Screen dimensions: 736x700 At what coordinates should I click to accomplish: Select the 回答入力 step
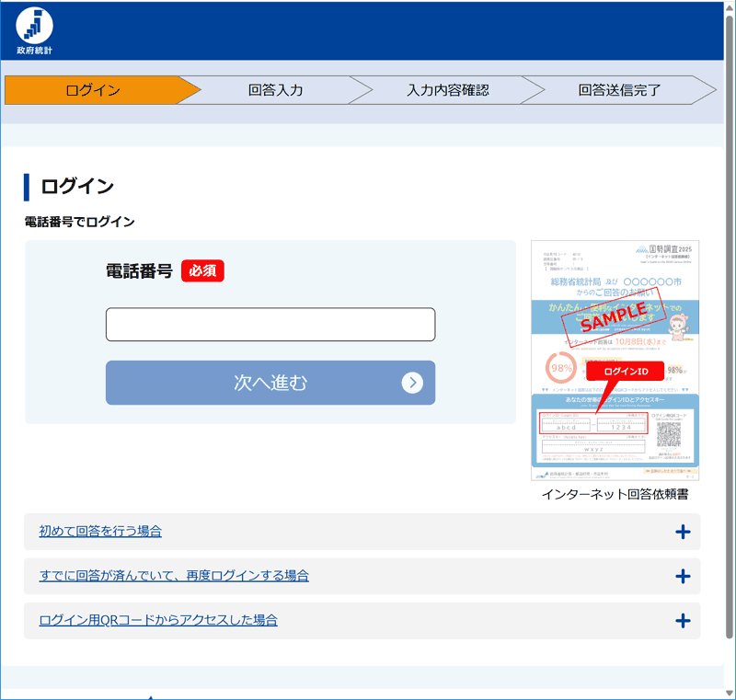point(275,90)
